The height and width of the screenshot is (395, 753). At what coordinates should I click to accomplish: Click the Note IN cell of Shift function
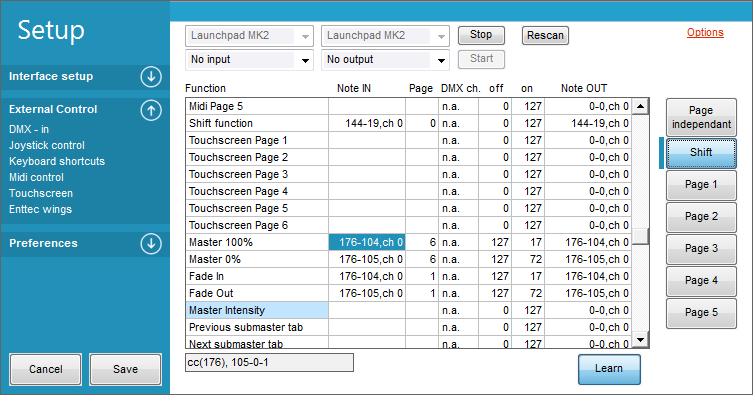click(367, 123)
